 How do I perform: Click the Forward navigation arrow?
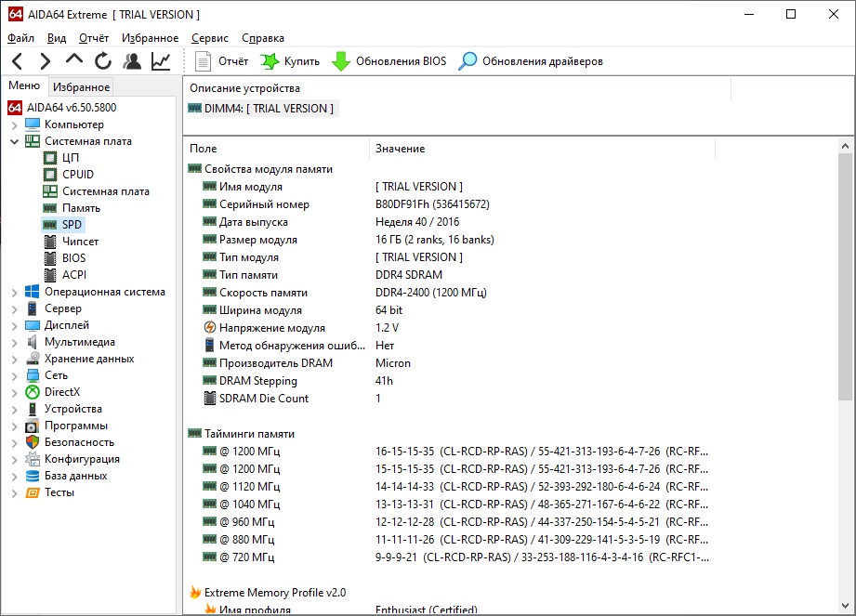click(45, 61)
